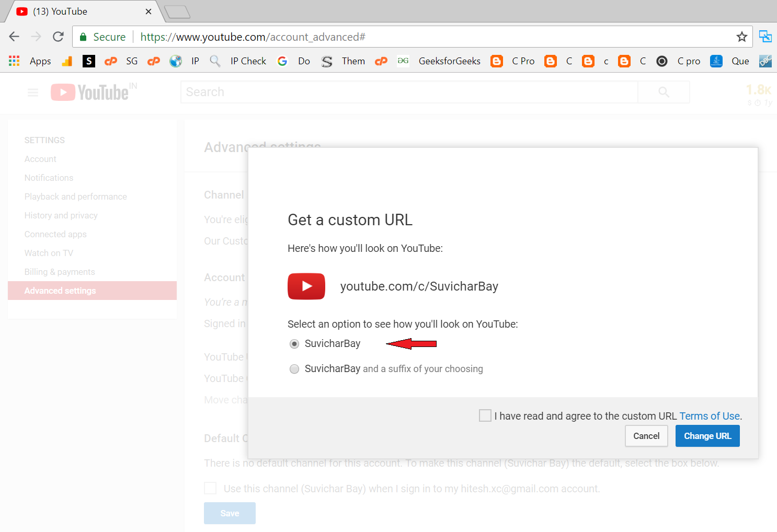
Task: Open the IP Check magnifier bookmark
Action: [x=238, y=61]
